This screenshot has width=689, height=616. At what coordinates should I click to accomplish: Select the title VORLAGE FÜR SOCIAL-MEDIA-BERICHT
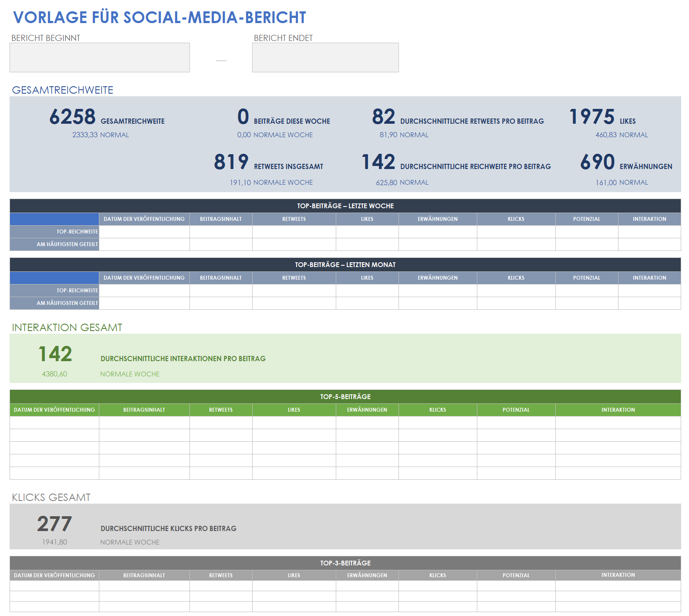point(159,17)
